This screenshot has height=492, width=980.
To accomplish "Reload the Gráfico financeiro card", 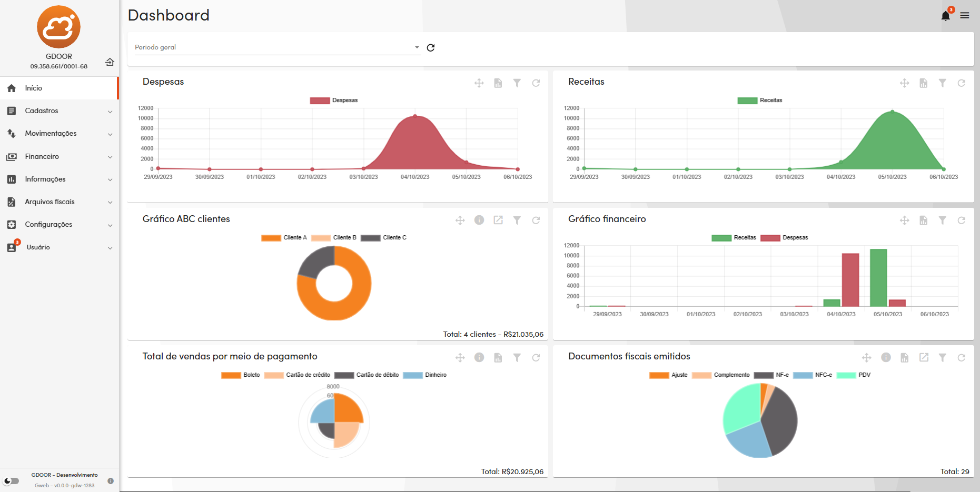I will click(962, 220).
